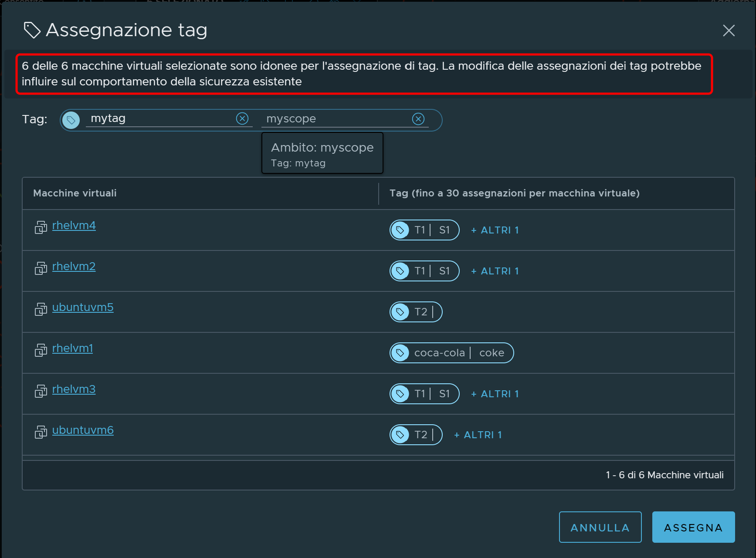This screenshot has width=756, height=558.
Task: Select the Ambito: myscope suggestion
Action: point(322,153)
